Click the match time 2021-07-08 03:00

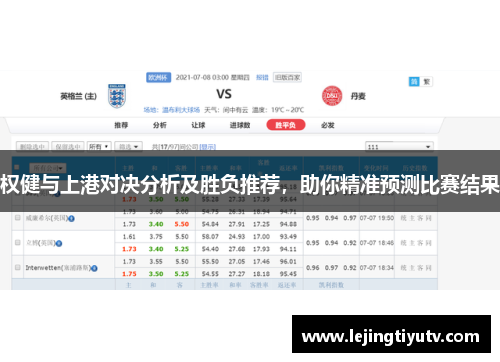point(202,78)
